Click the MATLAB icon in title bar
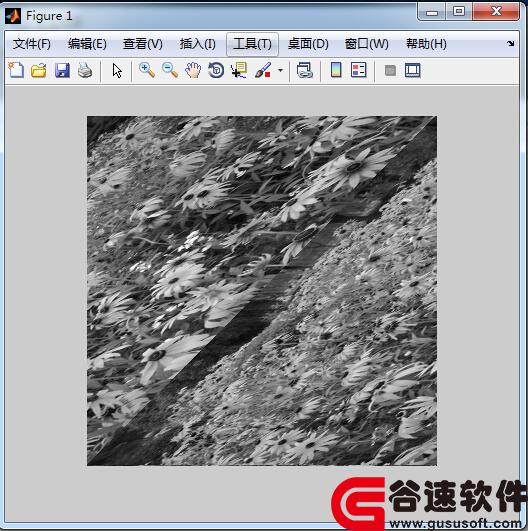The image size is (528, 531). [x=13, y=16]
